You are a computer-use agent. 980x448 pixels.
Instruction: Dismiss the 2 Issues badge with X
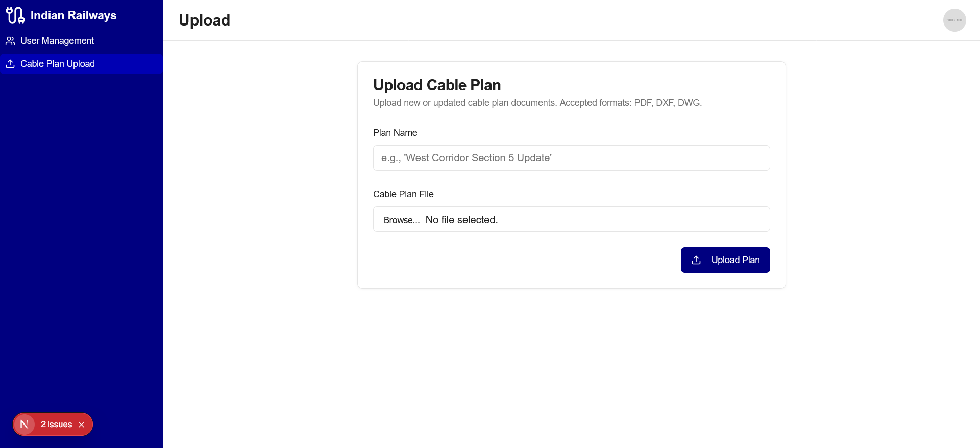pos(82,425)
